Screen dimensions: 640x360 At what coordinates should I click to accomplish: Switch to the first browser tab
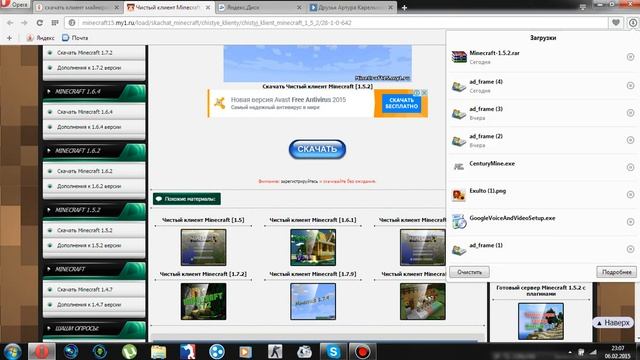(78, 7)
